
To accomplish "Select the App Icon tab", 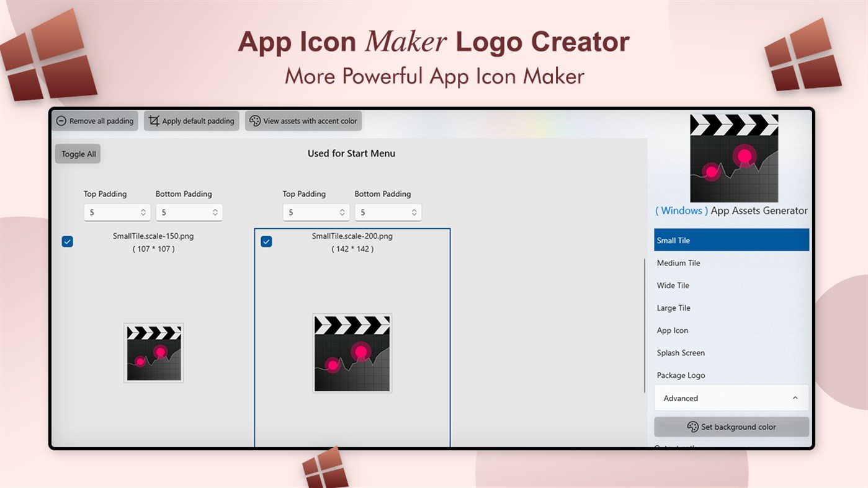I will pos(731,330).
